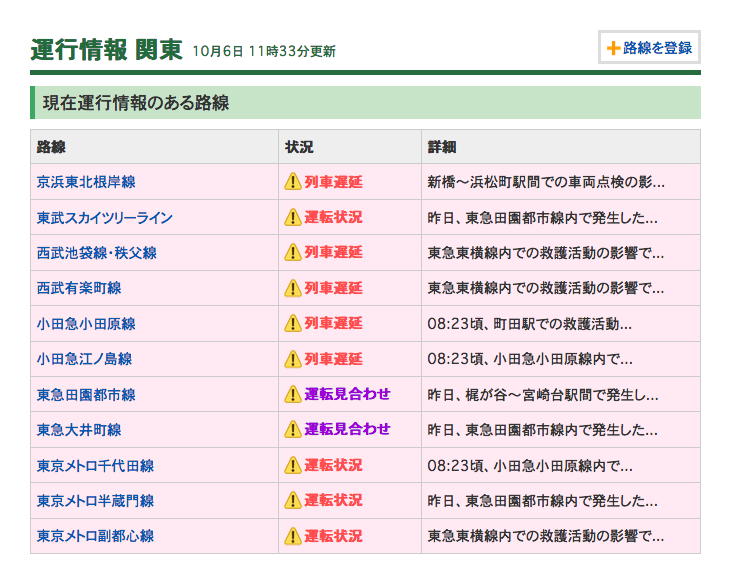Image resolution: width=731 pixels, height=584 pixels.
Task: Click detail text for 東武スカイツリーライン row
Action: 543,217
